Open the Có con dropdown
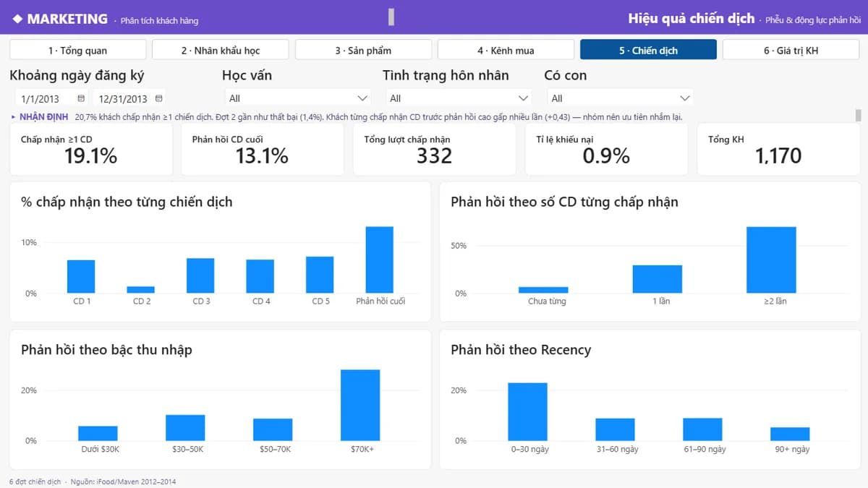The height and width of the screenshot is (488, 868). pos(620,98)
